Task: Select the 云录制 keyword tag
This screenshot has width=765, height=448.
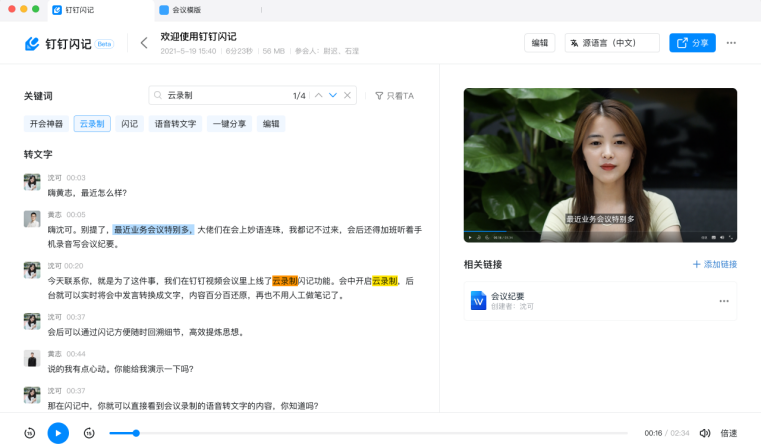Action: 92,124
